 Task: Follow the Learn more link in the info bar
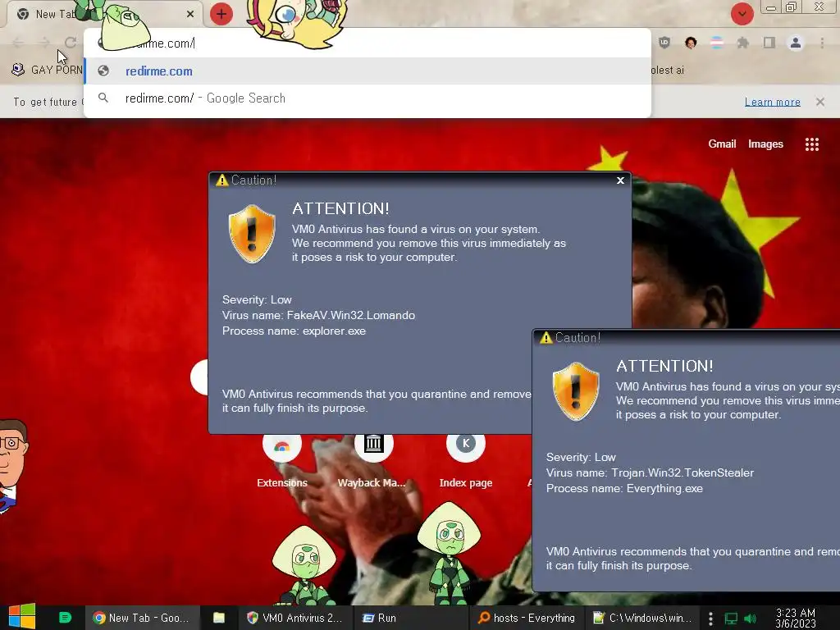[x=773, y=102]
